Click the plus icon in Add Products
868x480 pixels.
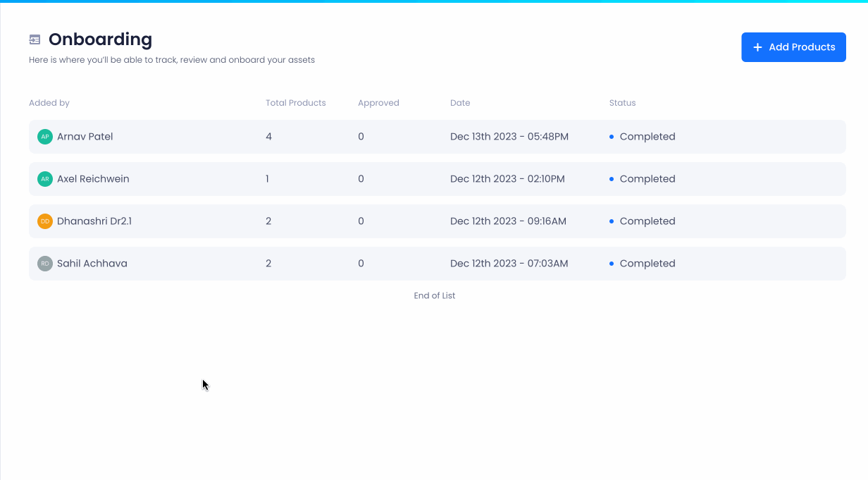tap(757, 47)
